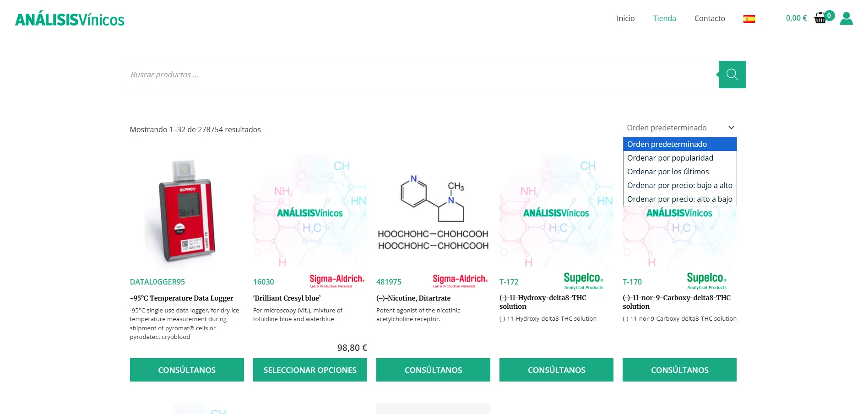Viewport: 868px width, 414px height.
Task: Choose 'Ordenar por los últimos' from list
Action: tap(667, 172)
